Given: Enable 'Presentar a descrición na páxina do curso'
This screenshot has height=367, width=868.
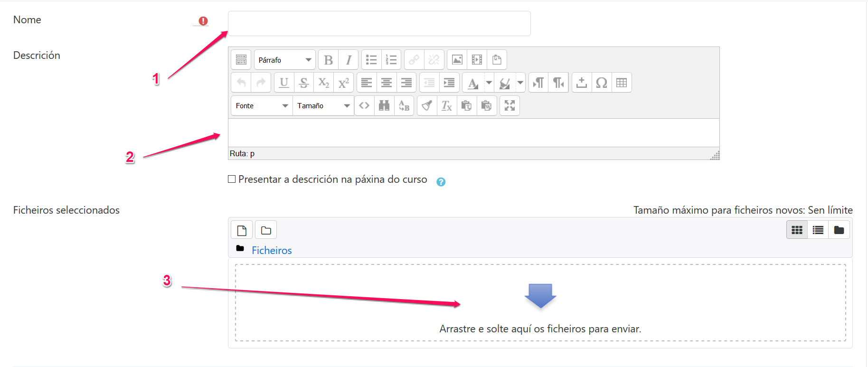Looking at the screenshot, I should point(232,179).
